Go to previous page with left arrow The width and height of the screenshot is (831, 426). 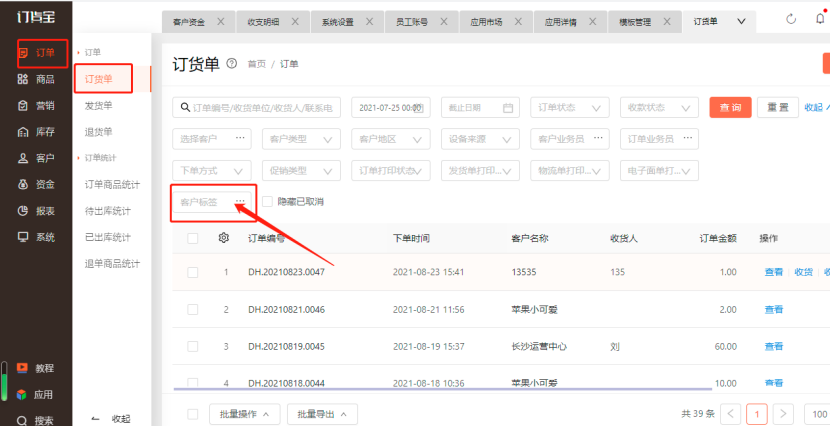[x=730, y=414]
